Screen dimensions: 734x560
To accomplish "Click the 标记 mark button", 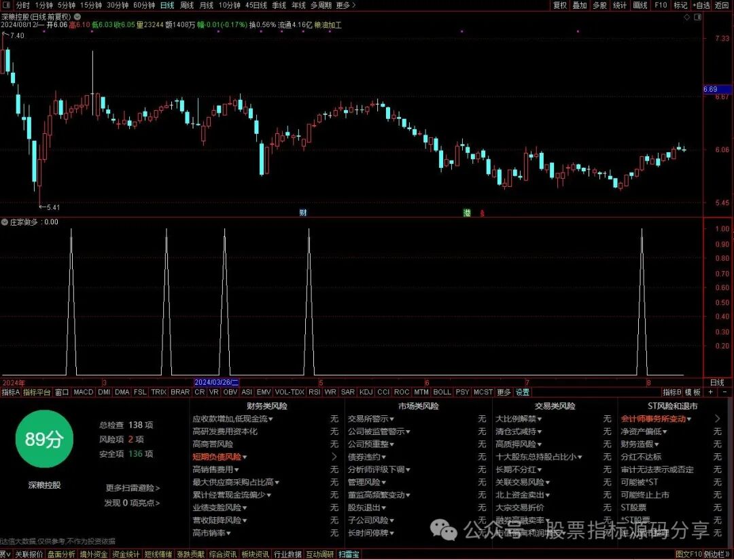I will click(680, 5).
